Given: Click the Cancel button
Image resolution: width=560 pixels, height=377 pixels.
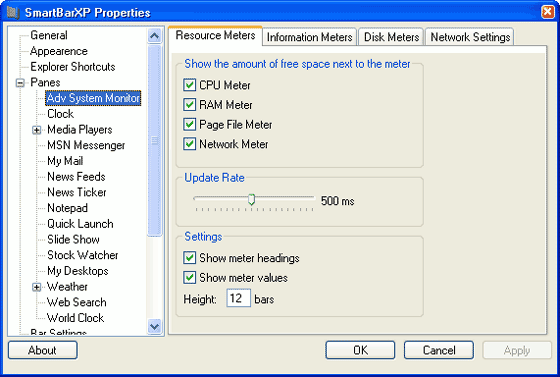Looking at the screenshot, I should tap(439, 350).
